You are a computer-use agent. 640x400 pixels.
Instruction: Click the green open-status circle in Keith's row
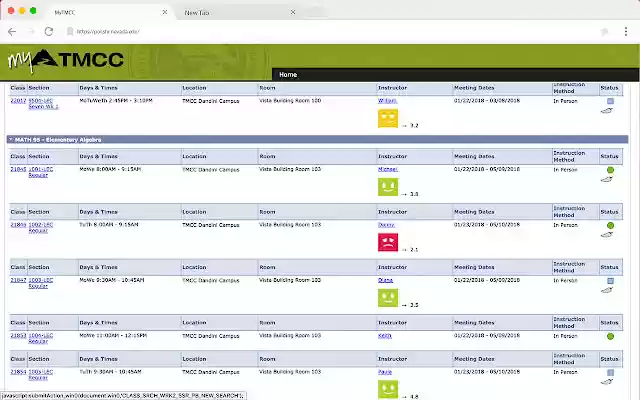point(610,336)
